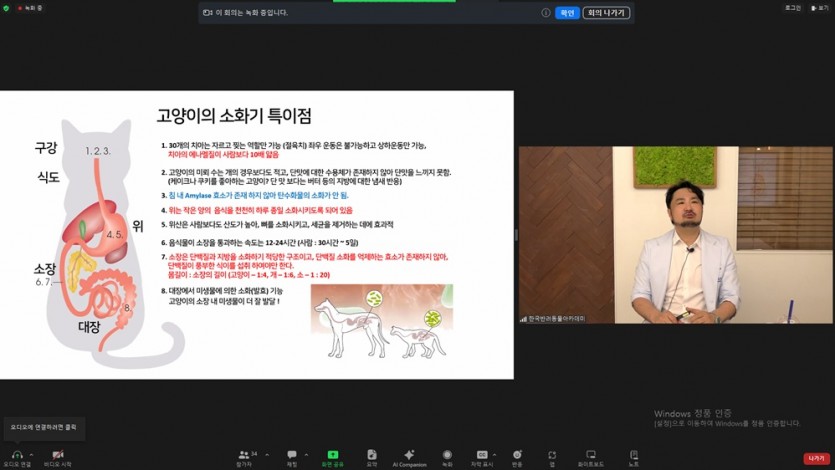The height and width of the screenshot is (470, 835).
Task: Click the blue confirm button in the recording notice
Action: click(567, 13)
